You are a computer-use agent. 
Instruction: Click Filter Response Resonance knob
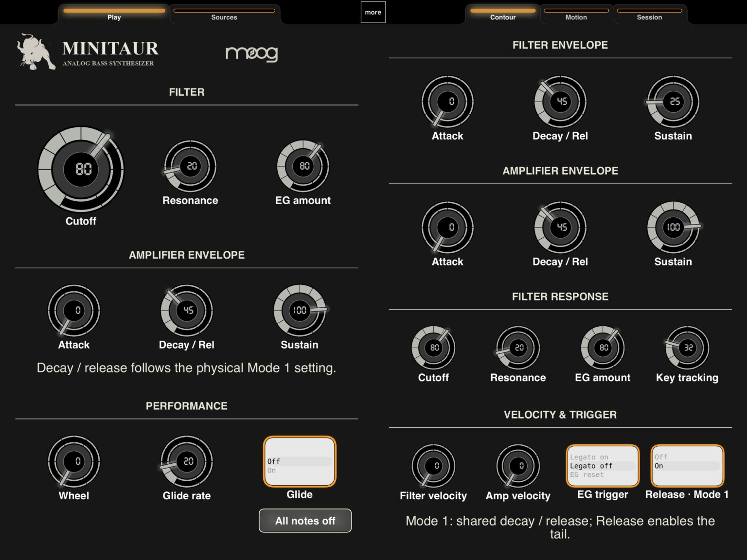(518, 348)
